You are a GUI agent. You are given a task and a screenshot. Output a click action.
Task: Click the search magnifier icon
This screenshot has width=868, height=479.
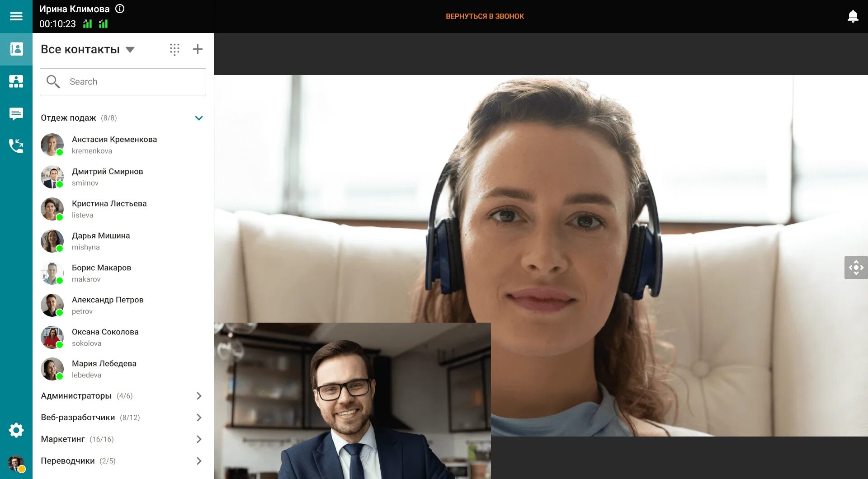[x=53, y=82]
